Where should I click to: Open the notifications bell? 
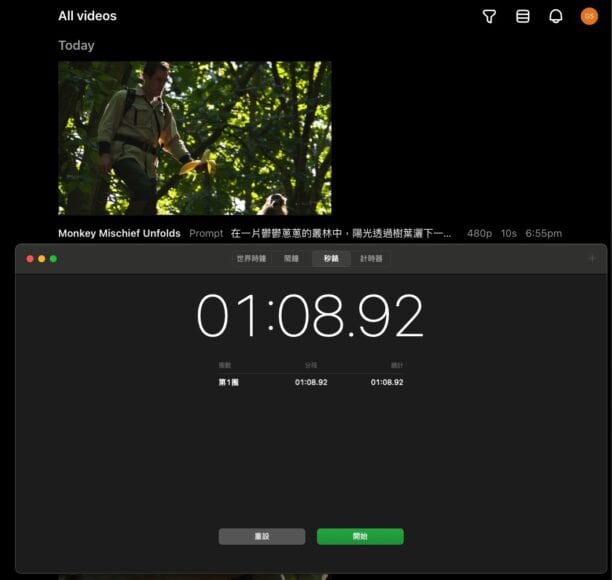556,16
